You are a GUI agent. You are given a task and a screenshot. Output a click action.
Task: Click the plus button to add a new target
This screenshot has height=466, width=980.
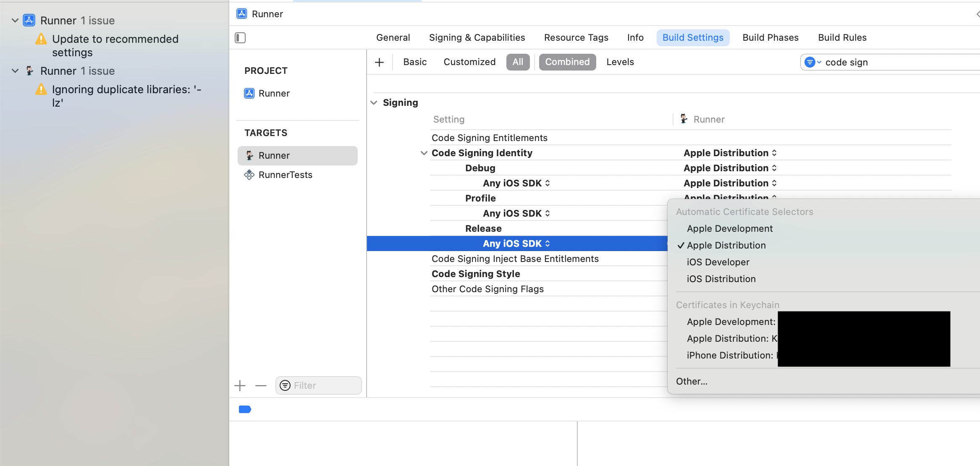[240, 385]
